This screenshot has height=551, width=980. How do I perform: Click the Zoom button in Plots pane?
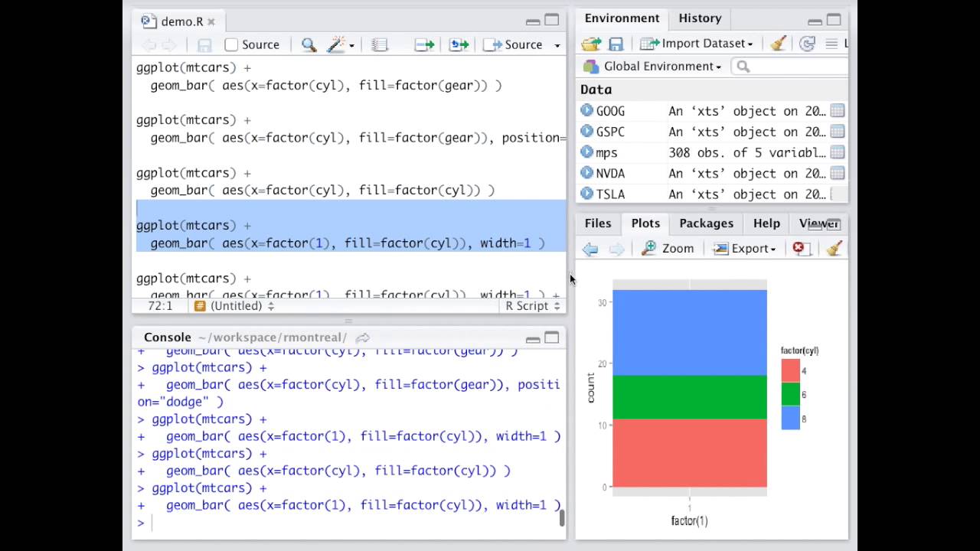[x=668, y=249]
